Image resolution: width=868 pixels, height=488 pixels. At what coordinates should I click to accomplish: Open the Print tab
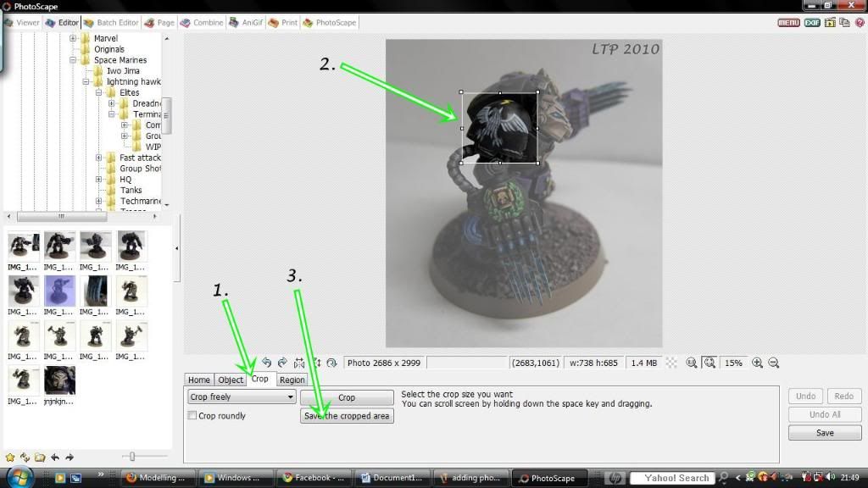pos(283,23)
